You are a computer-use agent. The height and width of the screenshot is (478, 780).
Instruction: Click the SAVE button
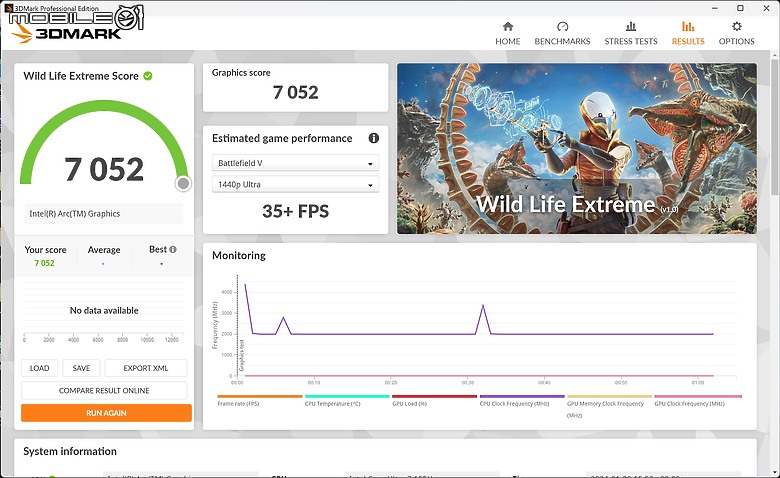[81, 368]
